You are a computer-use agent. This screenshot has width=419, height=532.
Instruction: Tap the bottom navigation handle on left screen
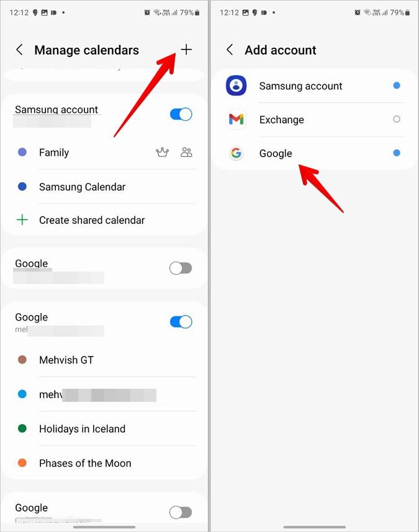pos(104,527)
